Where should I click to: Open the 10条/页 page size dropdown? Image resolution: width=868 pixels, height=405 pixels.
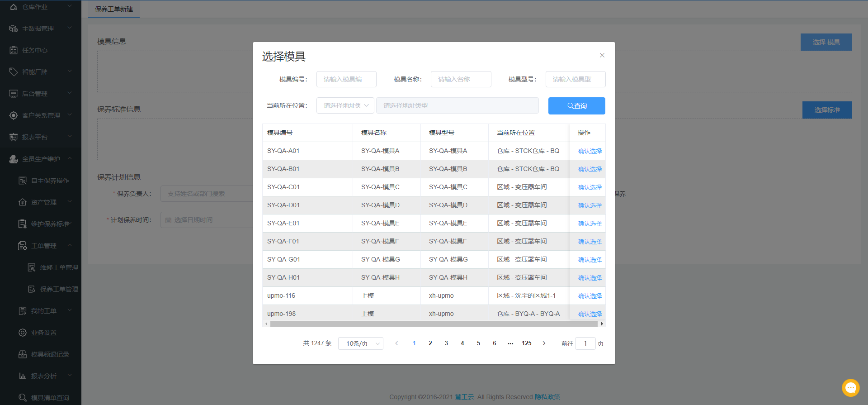click(x=360, y=343)
